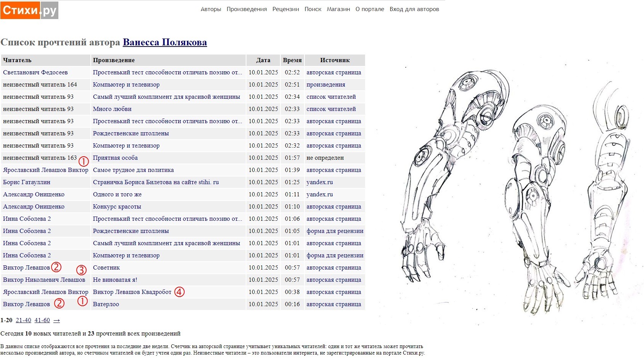The image size is (644, 358).
Task: Click the Время column header
Action: click(x=292, y=60)
